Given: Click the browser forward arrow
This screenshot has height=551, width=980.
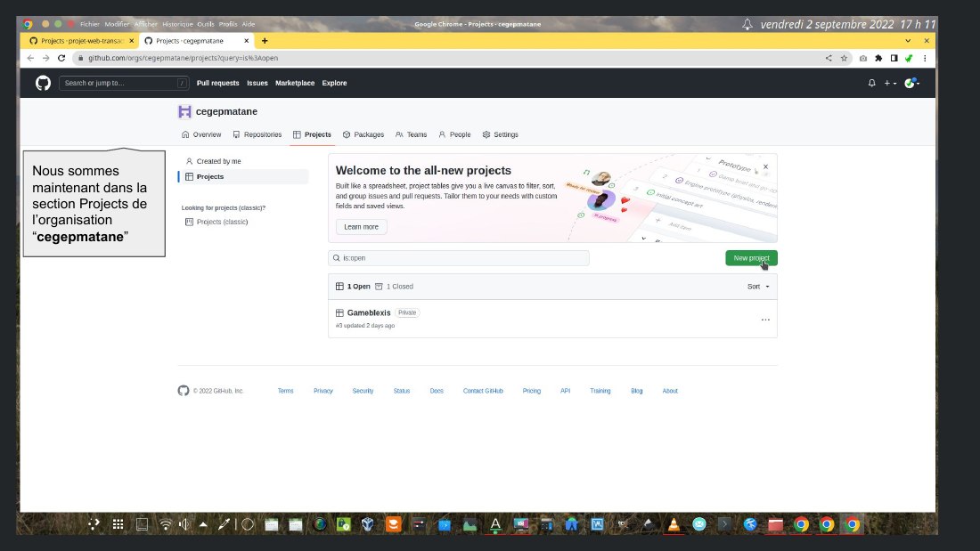Looking at the screenshot, I should [x=45, y=58].
